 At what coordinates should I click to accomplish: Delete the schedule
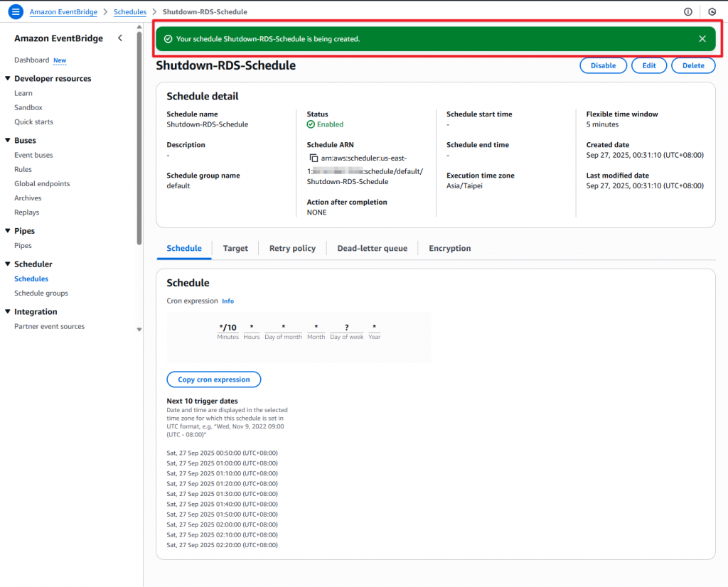(693, 65)
